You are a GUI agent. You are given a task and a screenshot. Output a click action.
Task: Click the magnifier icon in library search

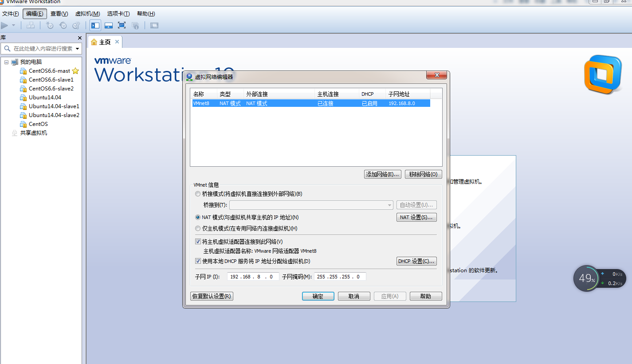[x=7, y=48]
